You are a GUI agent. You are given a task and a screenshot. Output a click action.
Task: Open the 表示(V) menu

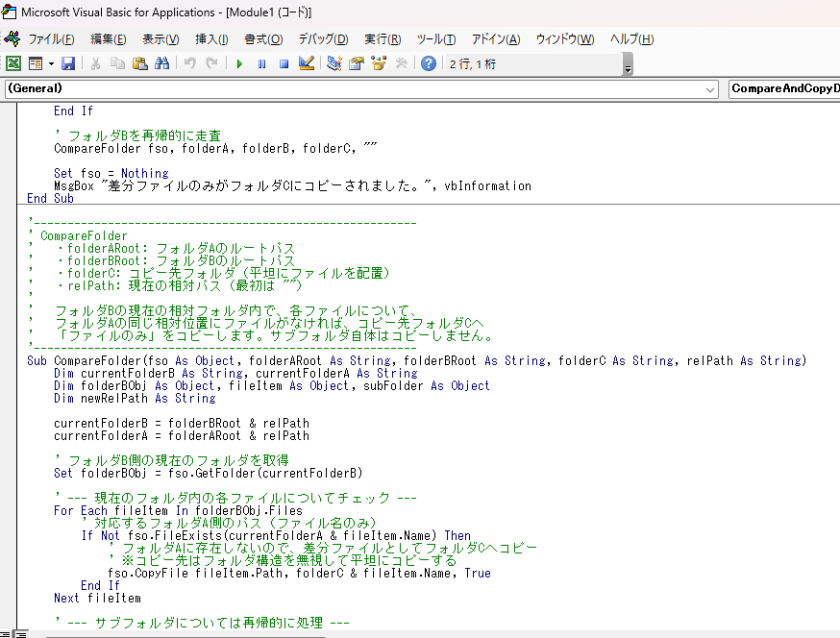(x=161, y=39)
